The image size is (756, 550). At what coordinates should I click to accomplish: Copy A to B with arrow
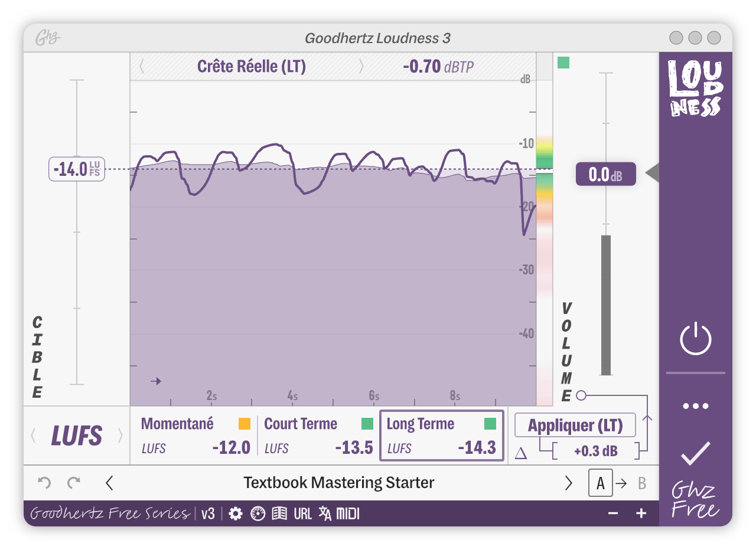(622, 483)
